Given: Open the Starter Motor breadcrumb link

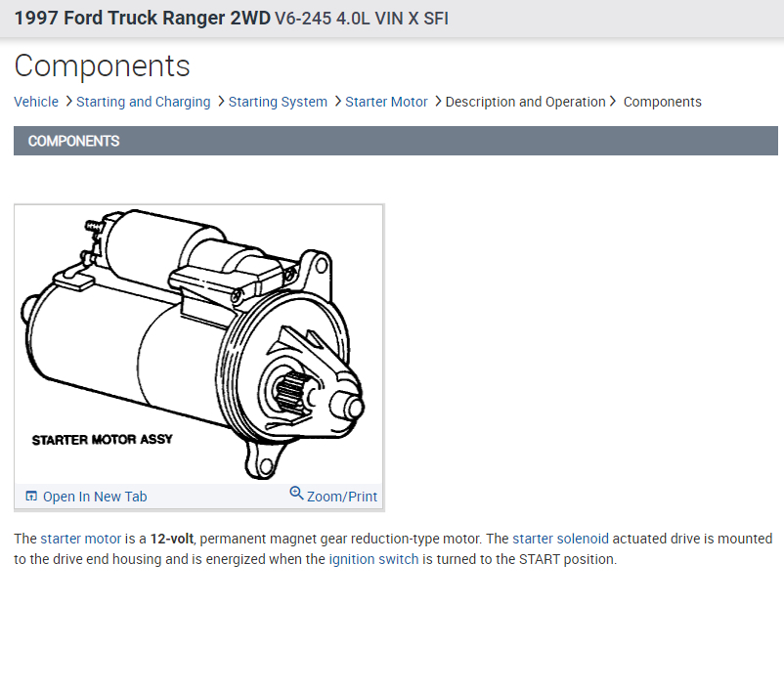Looking at the screenshot, I should pos(386,102).
